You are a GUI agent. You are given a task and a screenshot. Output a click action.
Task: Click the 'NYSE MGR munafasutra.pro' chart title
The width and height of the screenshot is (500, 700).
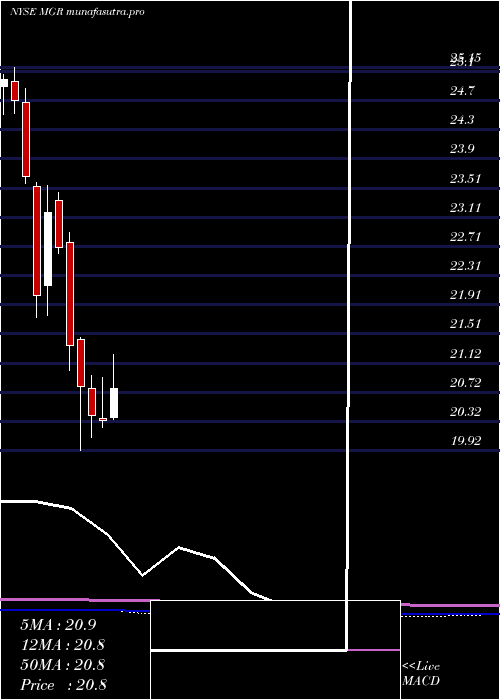(77, 12)
